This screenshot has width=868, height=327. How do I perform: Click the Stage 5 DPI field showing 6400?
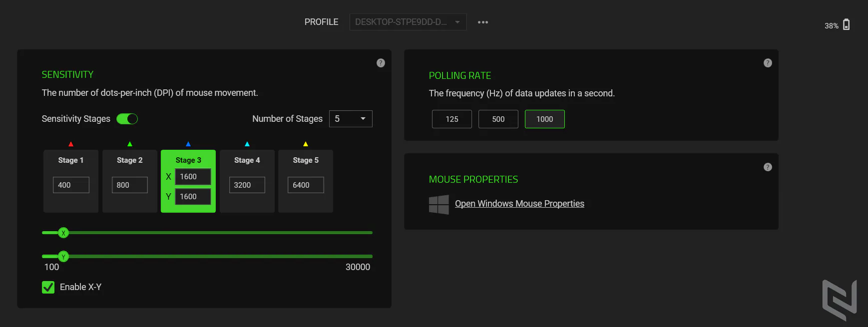click(x=306, y=185)
